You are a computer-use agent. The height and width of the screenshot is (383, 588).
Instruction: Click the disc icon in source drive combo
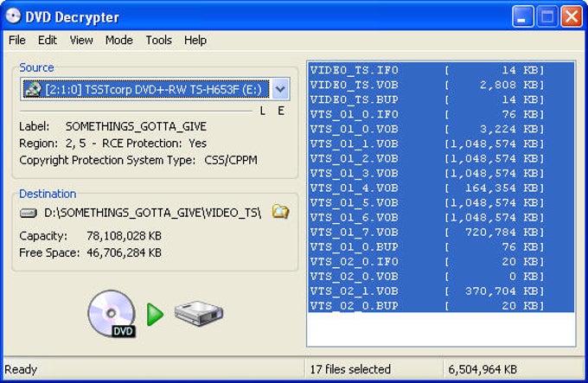tap(33, 90)
